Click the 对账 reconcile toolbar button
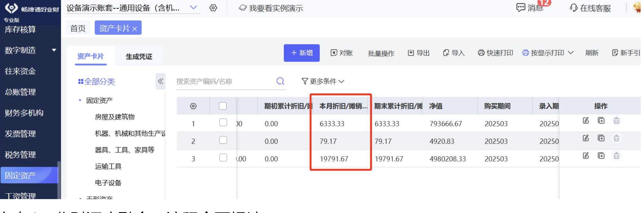Viewport: 644px width, 213px height. tap(342, 53)
